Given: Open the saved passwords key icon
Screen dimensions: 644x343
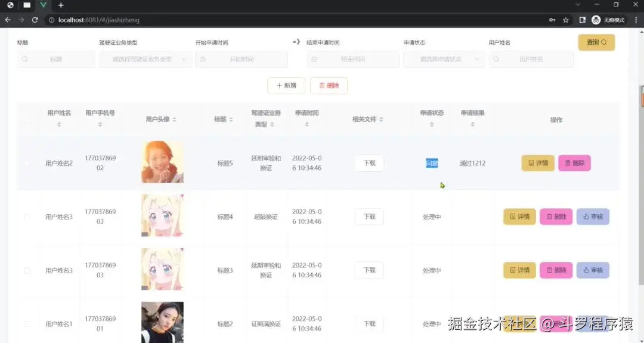Looking at the screenshot, I should tap(552, 20).
